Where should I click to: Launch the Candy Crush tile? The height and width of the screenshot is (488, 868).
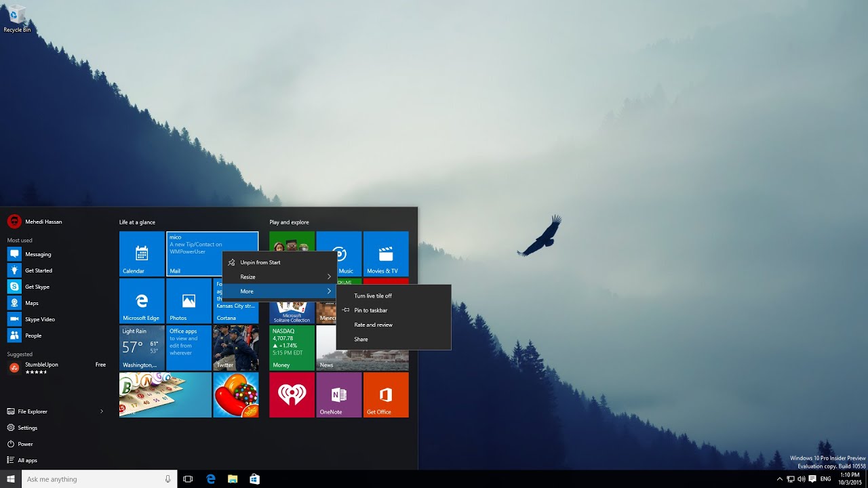click(x=236, y=394)
